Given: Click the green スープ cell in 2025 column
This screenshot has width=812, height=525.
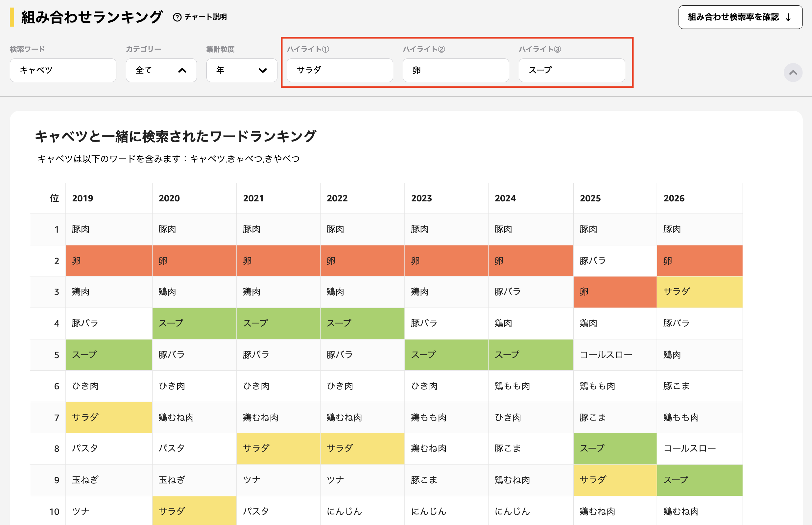Looking at the screenshot, I should [614, 448].
